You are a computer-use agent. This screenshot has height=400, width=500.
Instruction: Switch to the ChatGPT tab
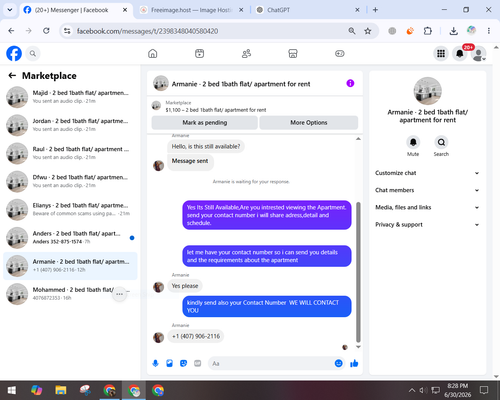coord(307,10)
